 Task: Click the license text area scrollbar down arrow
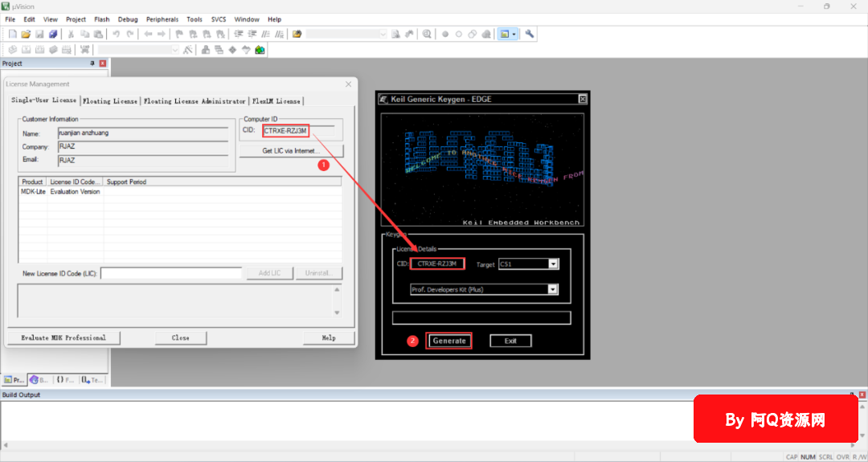[338, 313]
